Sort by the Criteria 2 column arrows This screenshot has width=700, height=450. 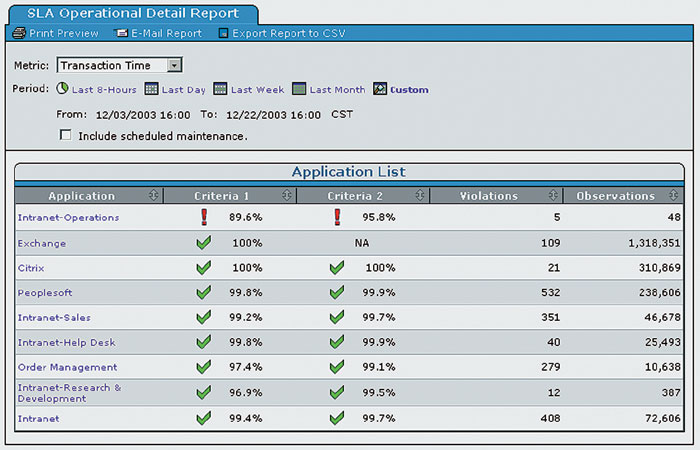click(420, 196)
